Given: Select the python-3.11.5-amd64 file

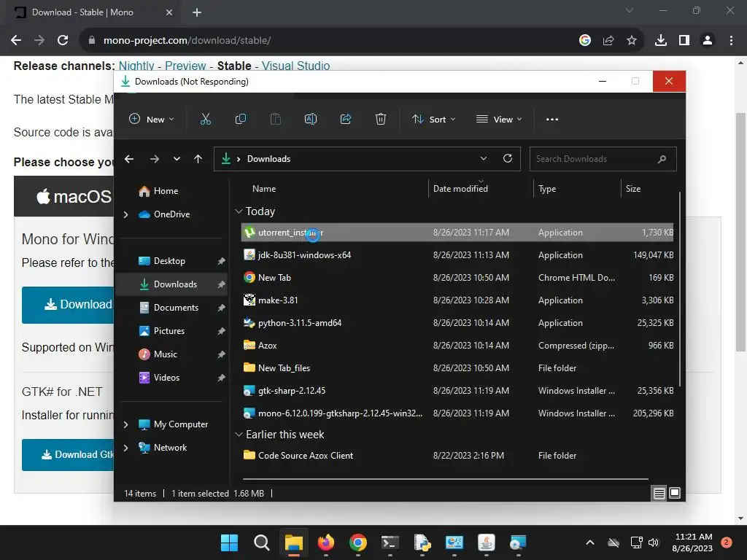Looking at the screenshot, I should click(x=457, y=323).
